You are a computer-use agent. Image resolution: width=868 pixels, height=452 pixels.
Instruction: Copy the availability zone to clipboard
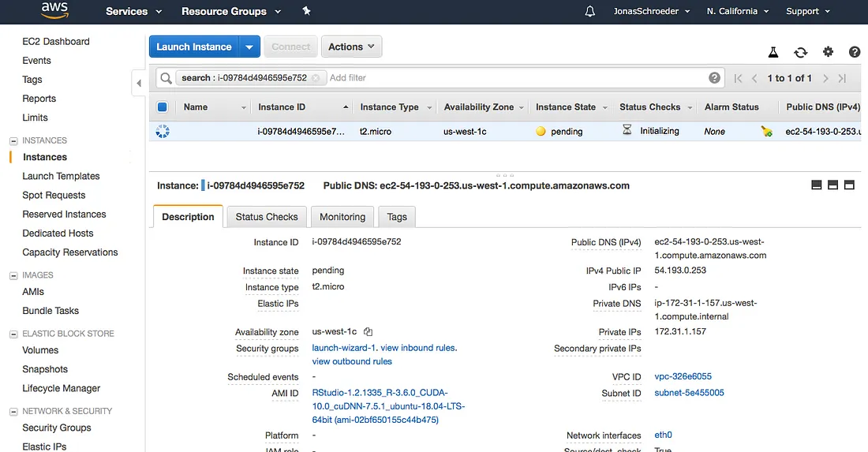pyautogui.click(x=368, y=332)
